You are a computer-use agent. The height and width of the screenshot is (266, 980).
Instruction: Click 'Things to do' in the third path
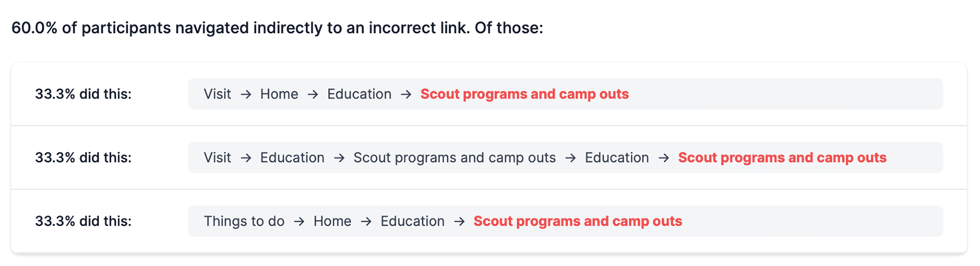pos(244,221)
